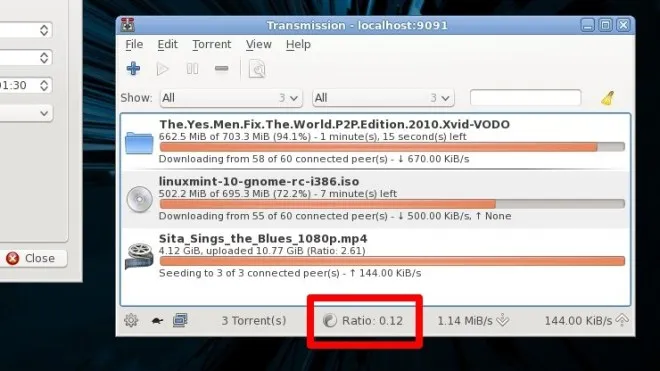
Task: Select the Sita_Sings_the_Blues_1080p.mp4 torrent
Action: pos(375,256)
